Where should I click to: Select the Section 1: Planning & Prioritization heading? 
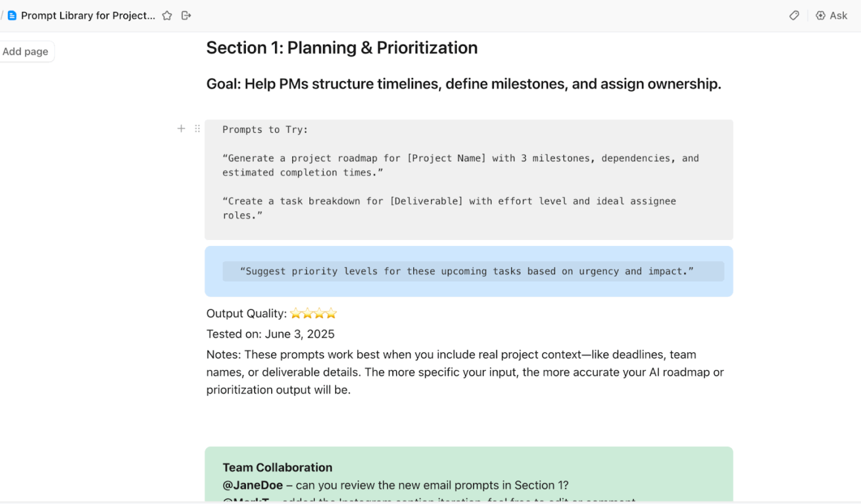click(x=342, y=47)
